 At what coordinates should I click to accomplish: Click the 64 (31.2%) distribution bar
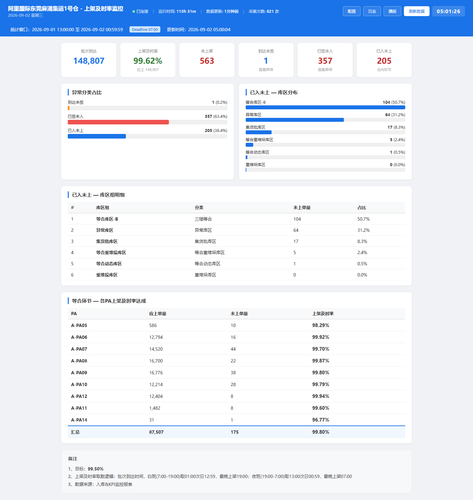(295, 120)
